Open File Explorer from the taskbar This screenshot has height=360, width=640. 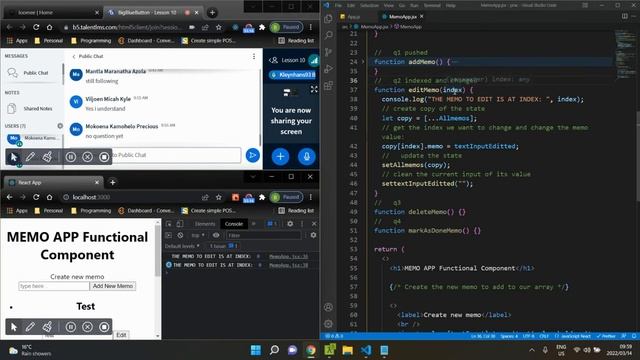tap(347, 350)
